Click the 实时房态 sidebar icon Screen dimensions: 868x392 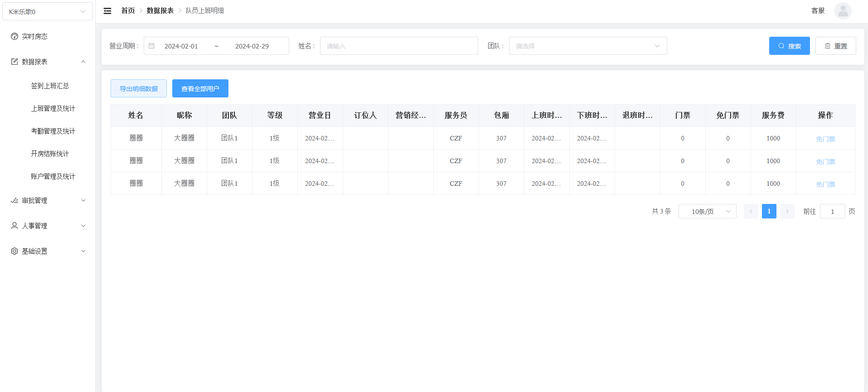tap(15, 36)
